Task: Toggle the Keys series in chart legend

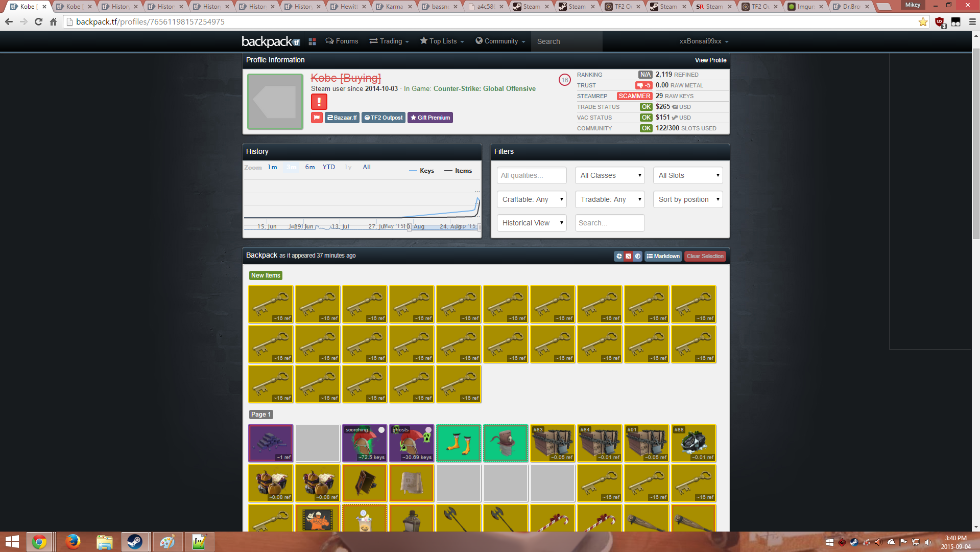Action: [x=422, y=171]
